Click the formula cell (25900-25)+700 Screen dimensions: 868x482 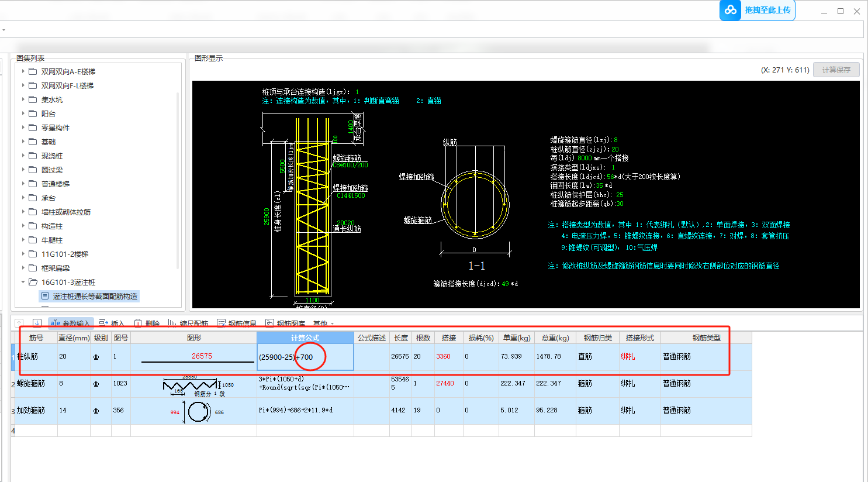pyautogui.click(x=305, y=357)
